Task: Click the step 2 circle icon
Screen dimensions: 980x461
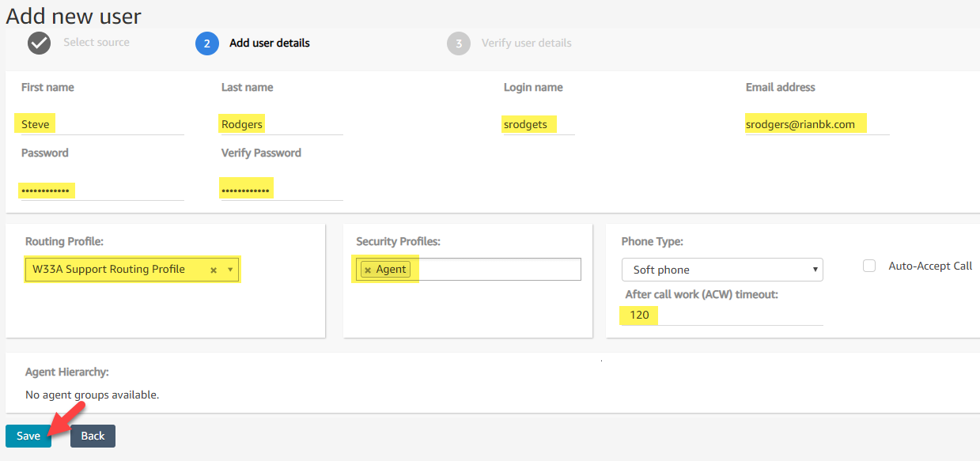Action: coord(207,43)
